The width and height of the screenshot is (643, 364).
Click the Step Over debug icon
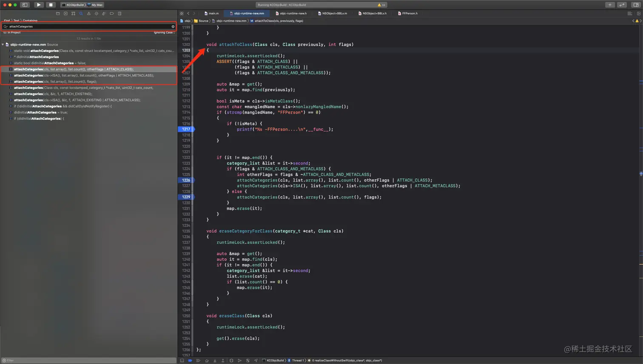[207, 361]
